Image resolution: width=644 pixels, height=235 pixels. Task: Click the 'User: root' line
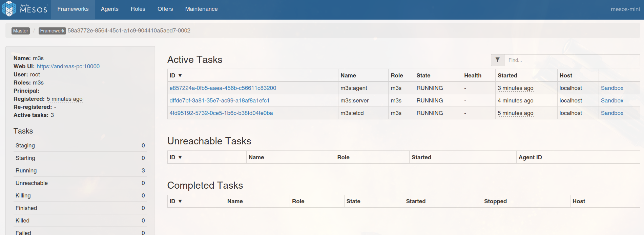click(x=27, y=74)
